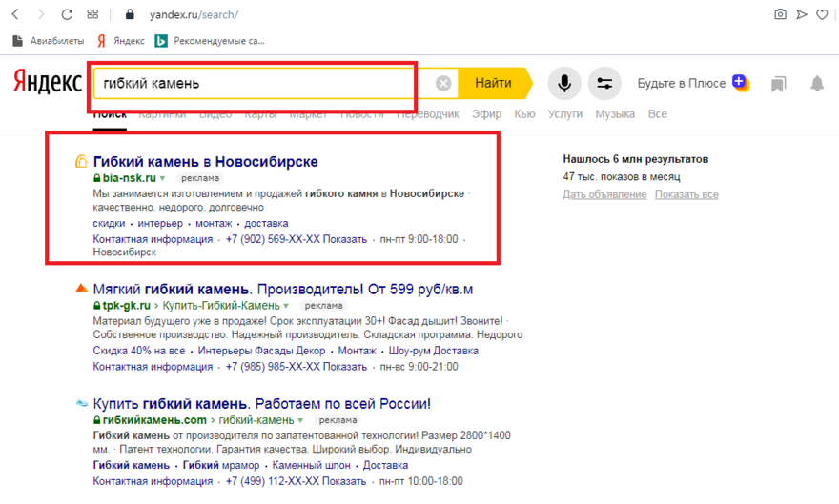Click the tpk-gk.ru green URL
Image resolution: width=839 pixels, height=504 pixels.
(x=126, y=306)
